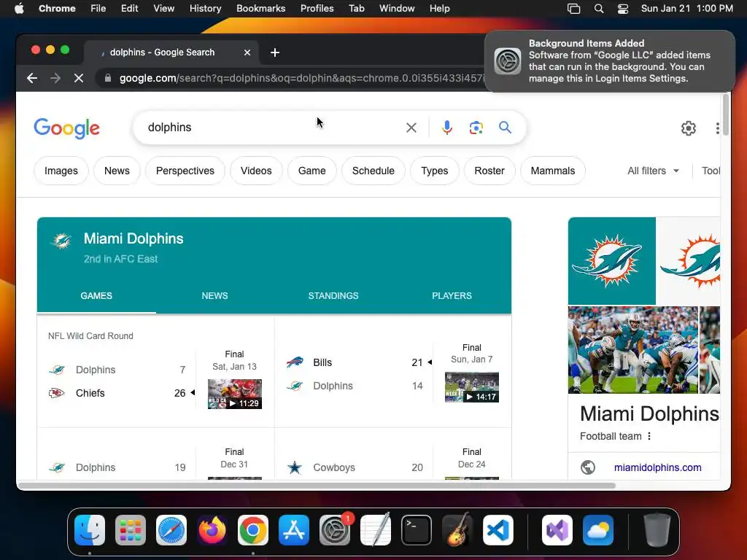Click the vertical page scrollbar
The height and width of the screenshot is (560, 747).
[x=726, y=115]
